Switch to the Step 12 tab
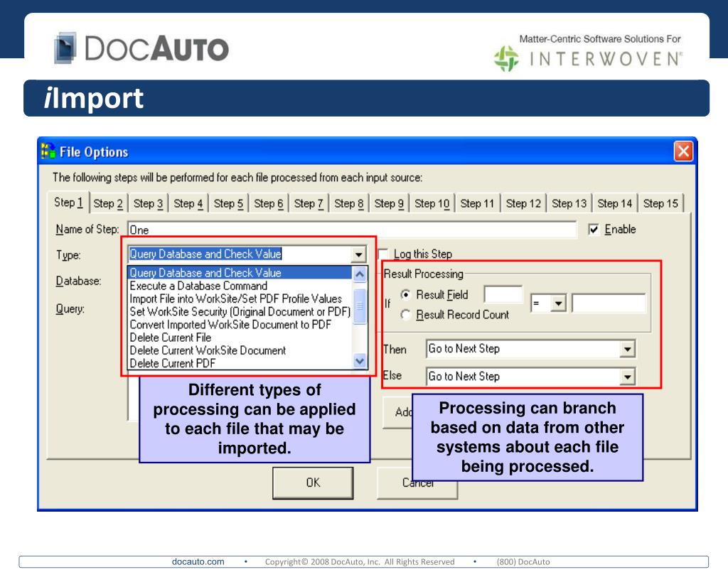 (x=523, y=203)
